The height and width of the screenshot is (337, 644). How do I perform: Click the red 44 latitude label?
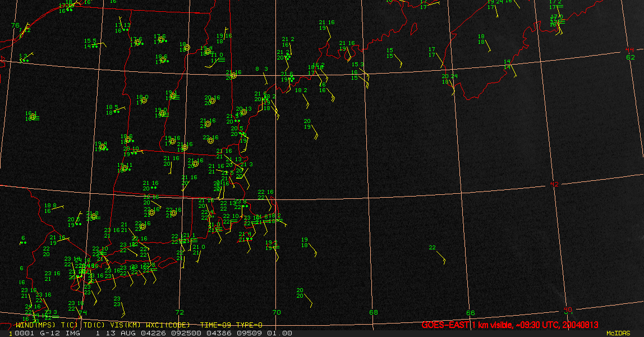point(629,50)
